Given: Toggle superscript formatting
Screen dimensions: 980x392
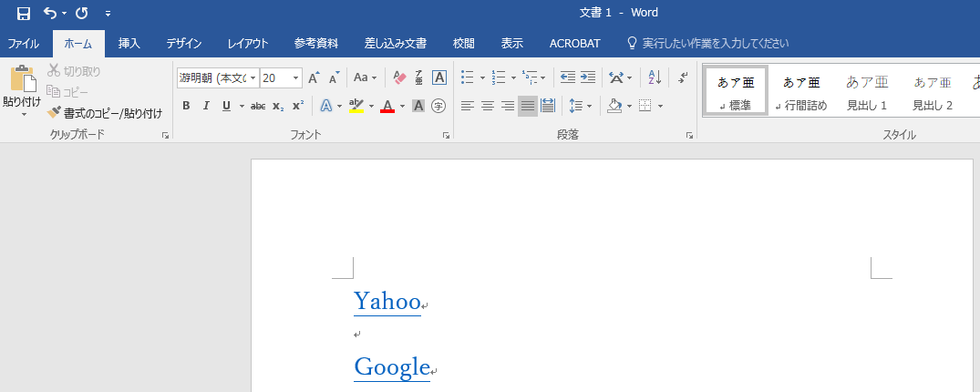Looking at the screenshot, I should 298,106.
